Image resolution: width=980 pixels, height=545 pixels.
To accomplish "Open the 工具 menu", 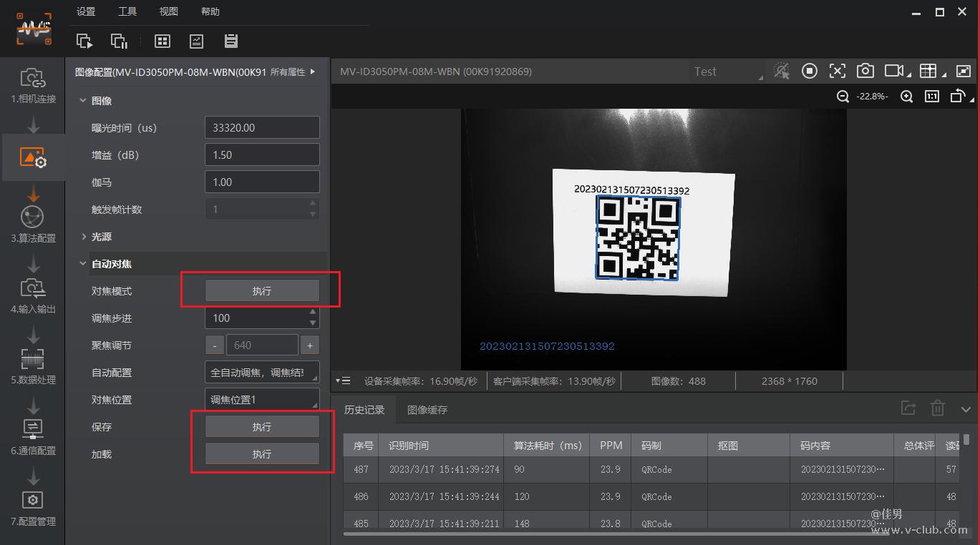I will pyautogui.click(x=127, y=11).
